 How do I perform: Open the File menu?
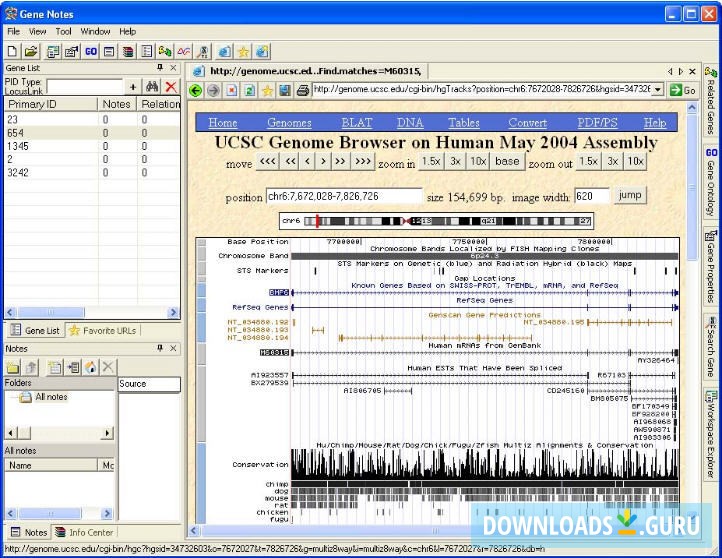click(13, 31)
